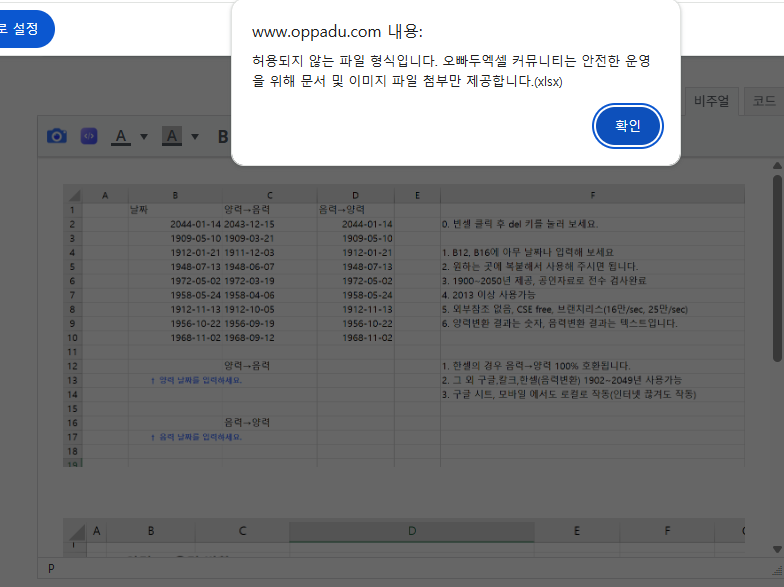
Task: Open the text color dropdown arrow
Action: point(144,136)
